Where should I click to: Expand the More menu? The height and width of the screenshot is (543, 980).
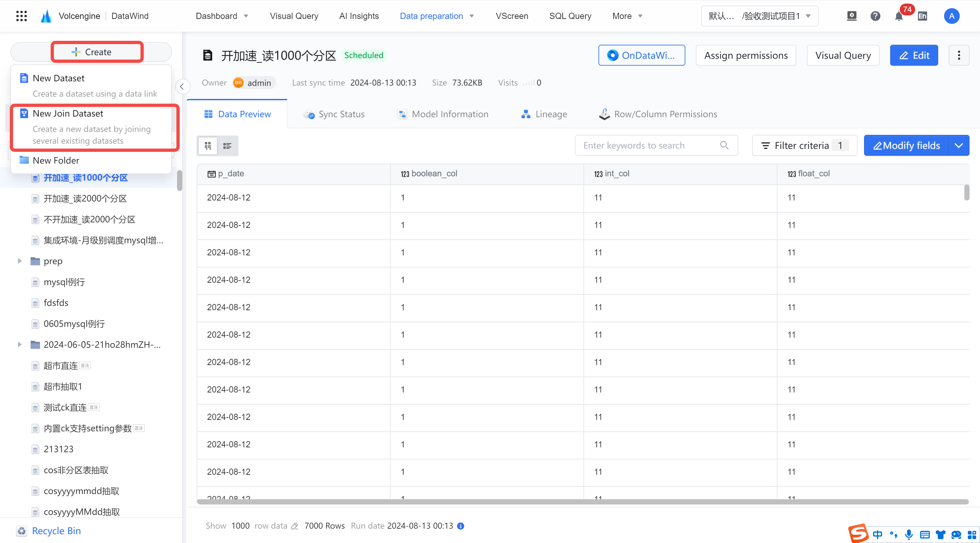[627, 16]
